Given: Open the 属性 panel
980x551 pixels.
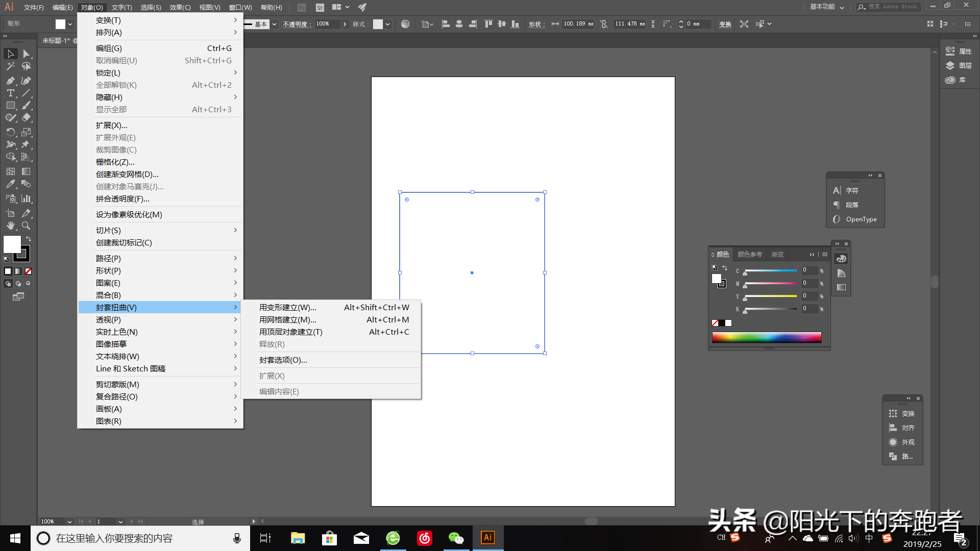Looking at the screenshot, I should 960,51.
